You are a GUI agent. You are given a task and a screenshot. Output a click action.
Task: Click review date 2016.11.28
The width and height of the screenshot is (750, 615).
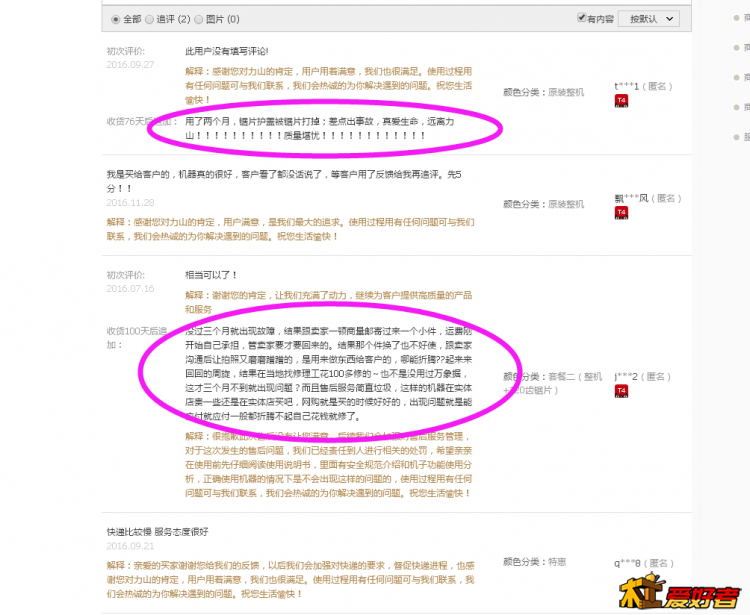pos(130,203)
